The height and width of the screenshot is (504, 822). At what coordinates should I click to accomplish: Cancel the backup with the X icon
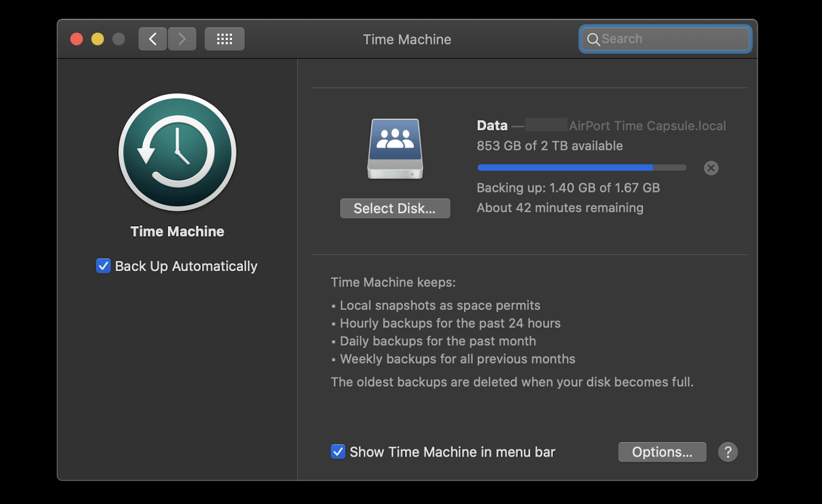(x=711, y=168)
